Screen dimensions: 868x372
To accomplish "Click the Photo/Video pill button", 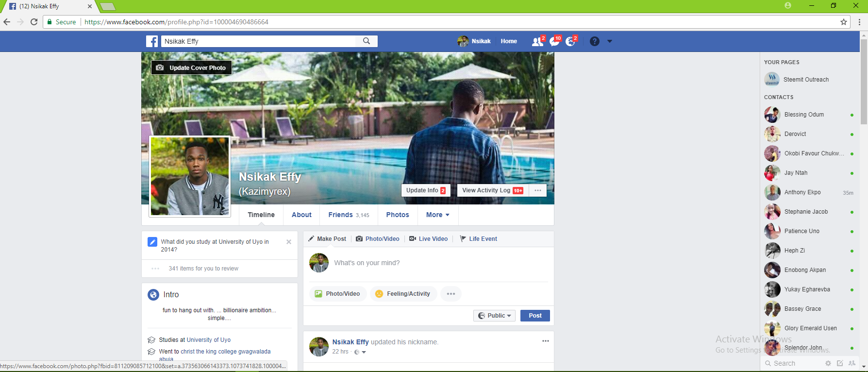I will (x=338, y=294).
